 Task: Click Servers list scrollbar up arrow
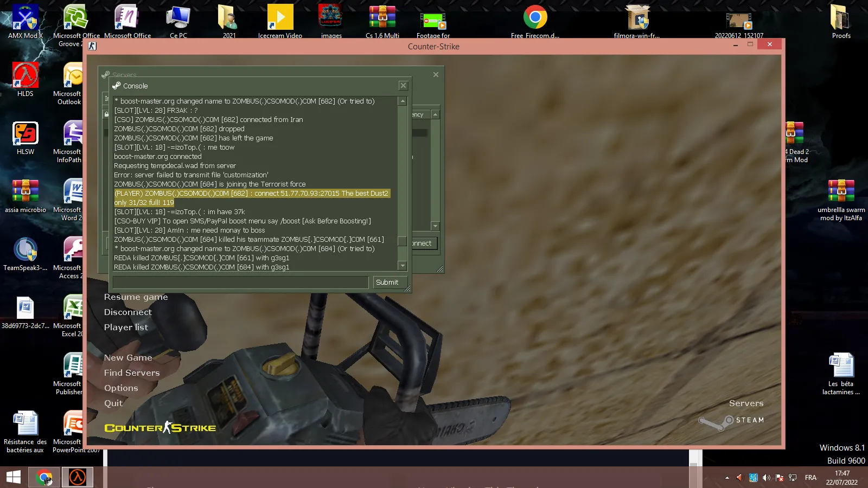click(x=435, y=114)
